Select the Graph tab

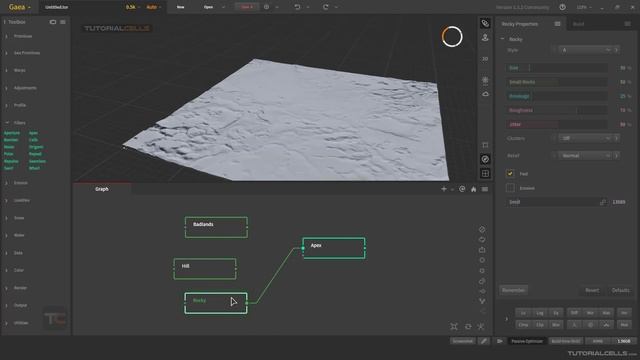click(102, 189)
